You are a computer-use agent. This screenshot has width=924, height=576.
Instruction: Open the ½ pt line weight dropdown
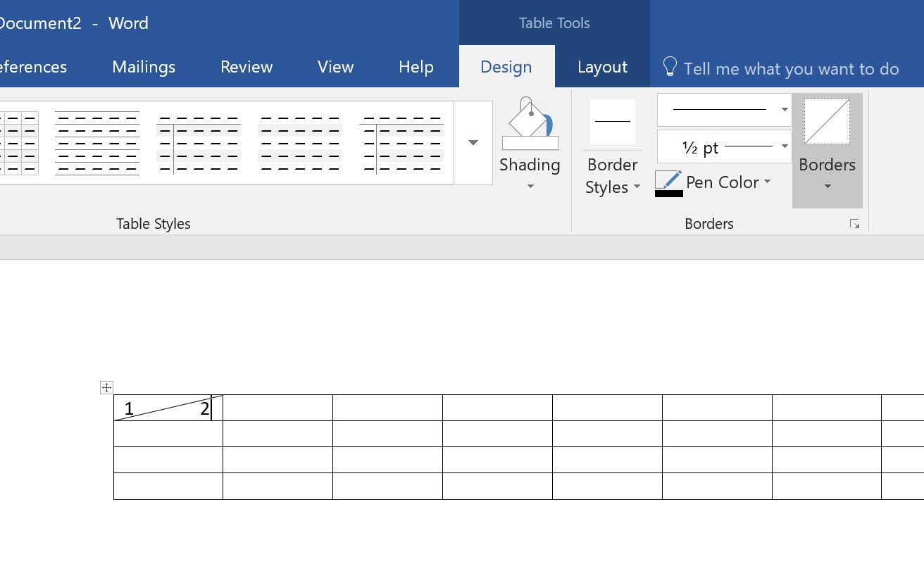[x=784, y=146]
